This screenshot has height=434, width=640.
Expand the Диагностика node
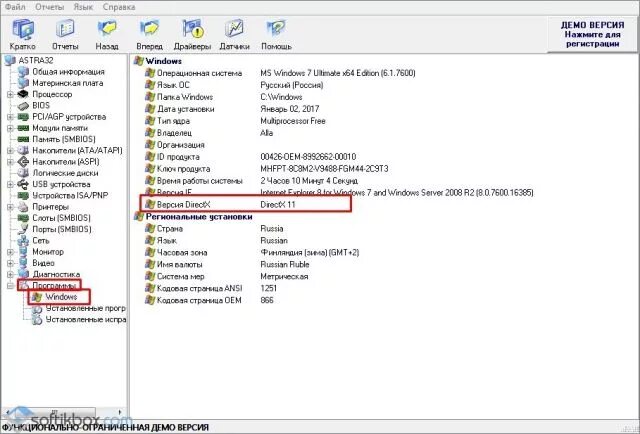[x=10, y=274]
